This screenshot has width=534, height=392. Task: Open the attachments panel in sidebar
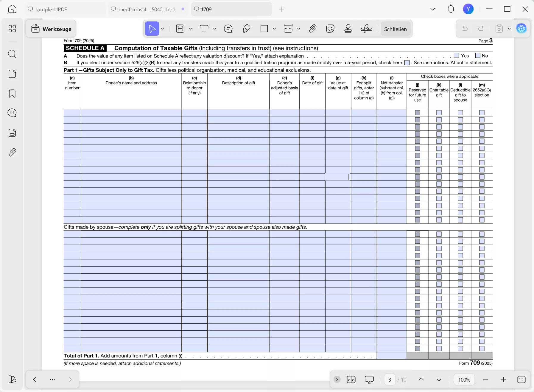12,153
